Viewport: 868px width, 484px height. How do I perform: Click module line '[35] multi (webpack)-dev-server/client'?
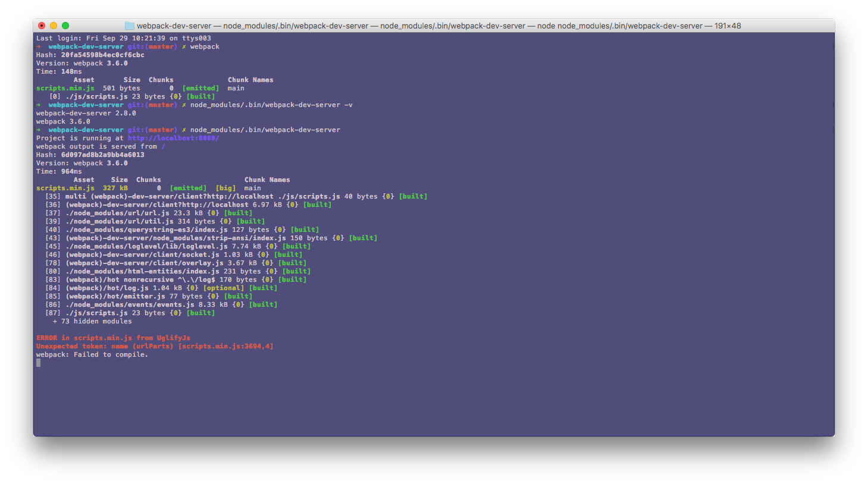pos(236,196)
